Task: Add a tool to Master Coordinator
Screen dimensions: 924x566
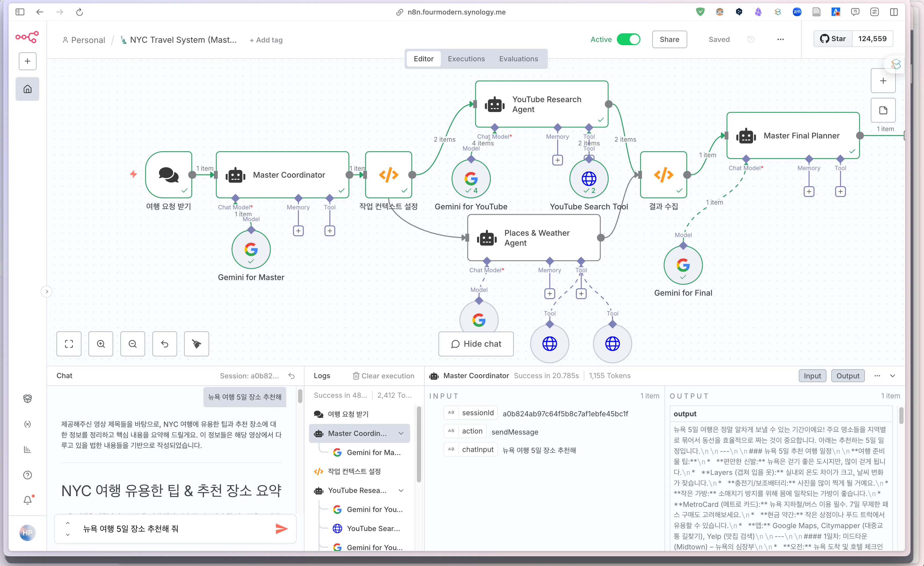Action: (x=330, y=231)
